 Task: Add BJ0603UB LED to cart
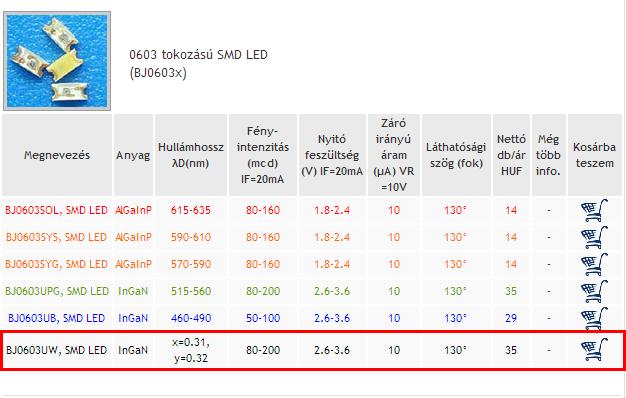point(594,318)
